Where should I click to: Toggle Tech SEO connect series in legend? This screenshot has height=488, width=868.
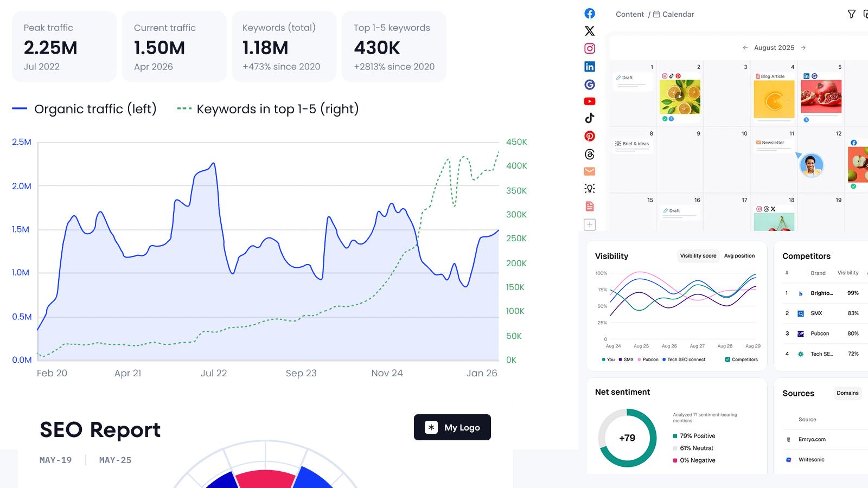[x=684, y=359]
